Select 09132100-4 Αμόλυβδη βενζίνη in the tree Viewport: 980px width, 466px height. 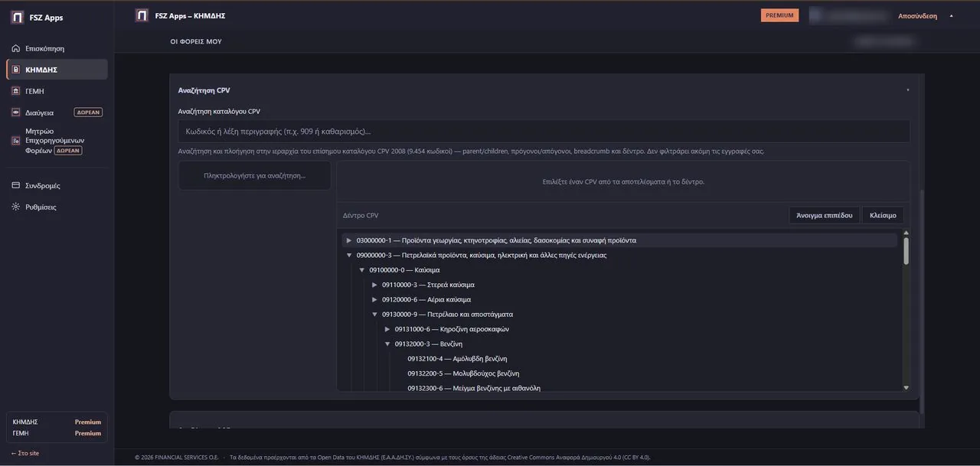coord(457,359)
